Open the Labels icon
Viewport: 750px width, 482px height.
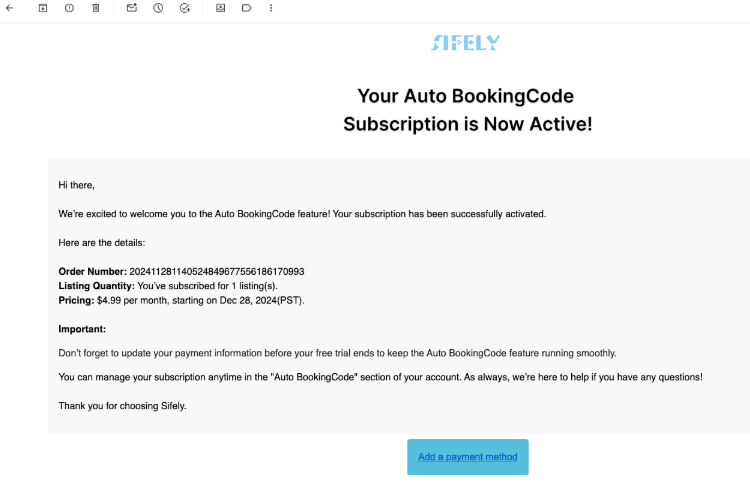click(246, 8)
